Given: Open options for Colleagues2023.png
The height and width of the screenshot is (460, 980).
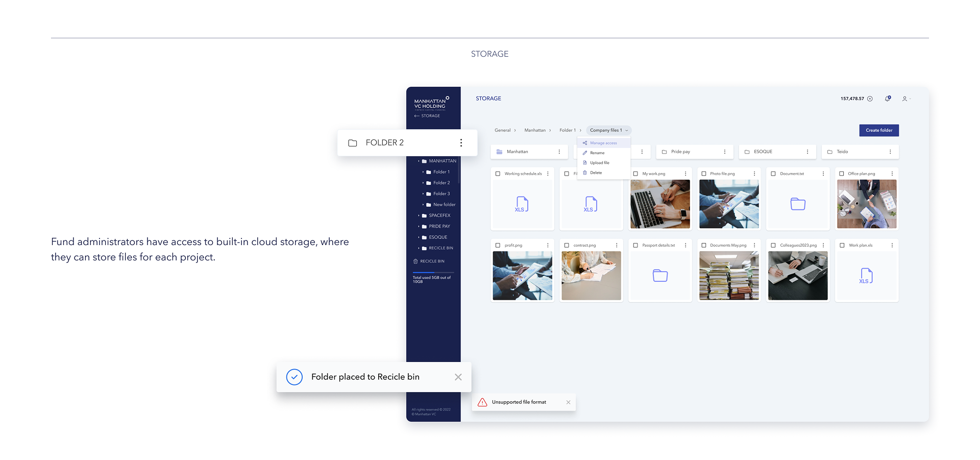Looking at the screenshot, I should 823,246.
